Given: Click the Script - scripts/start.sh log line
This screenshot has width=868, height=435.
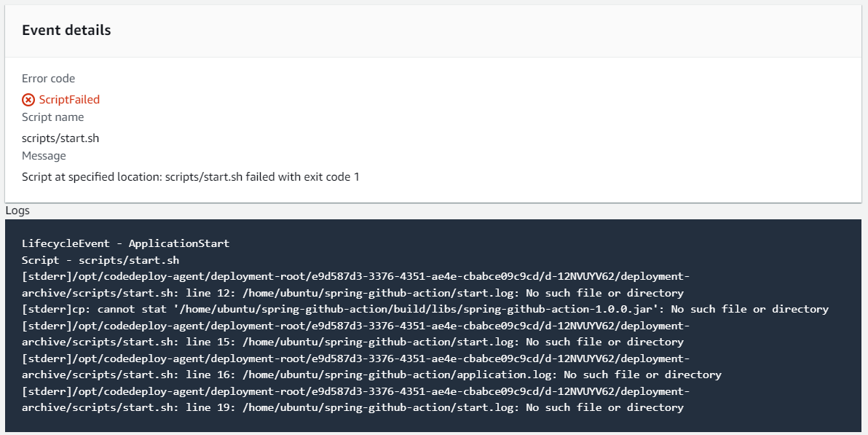Looking at the screenshot, I should (100, 260).
